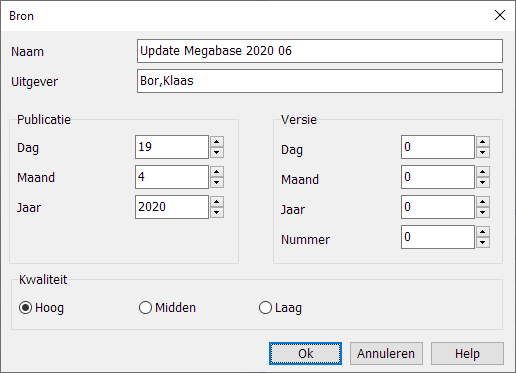Increase Versie Nummer with up arrow
This screenshot has height=373, width=516.
[x=483, y=232]
